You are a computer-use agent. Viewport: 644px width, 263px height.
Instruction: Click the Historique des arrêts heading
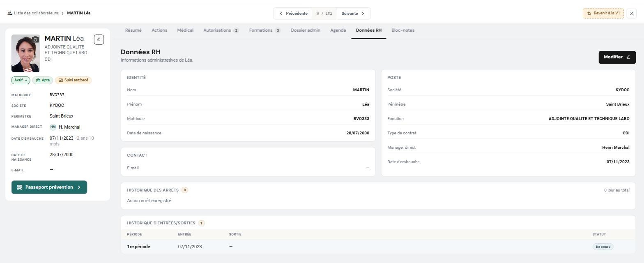tap(153, 190)
